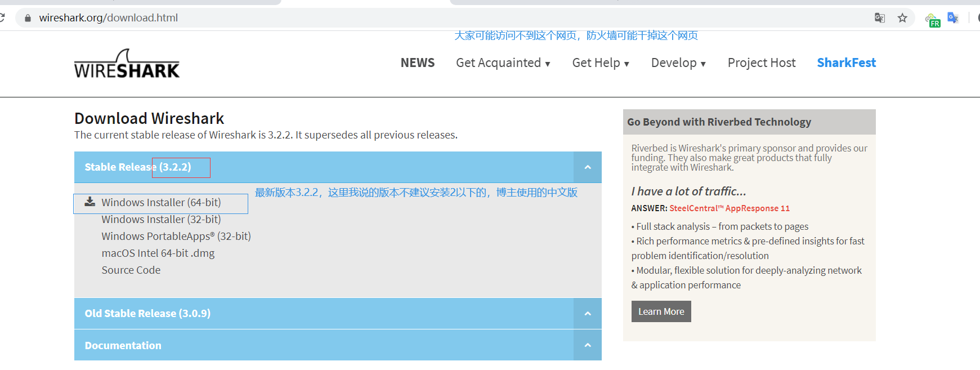Image resolution: width=980 pixels, height=370 pixels.
Task: Open SteelCentral AppResponse 11 link
Action: [x=730, y=208]
